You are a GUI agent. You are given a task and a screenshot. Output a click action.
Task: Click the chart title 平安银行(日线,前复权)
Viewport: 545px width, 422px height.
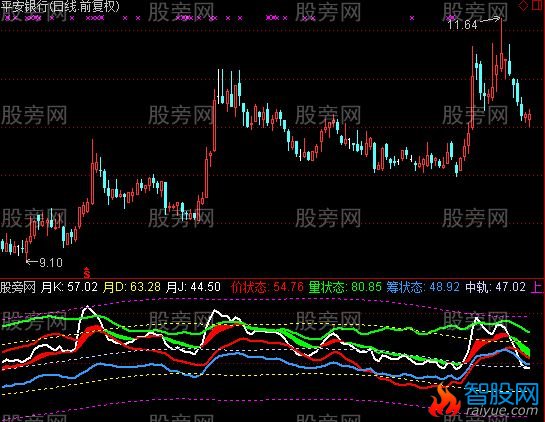click(60, 7)
